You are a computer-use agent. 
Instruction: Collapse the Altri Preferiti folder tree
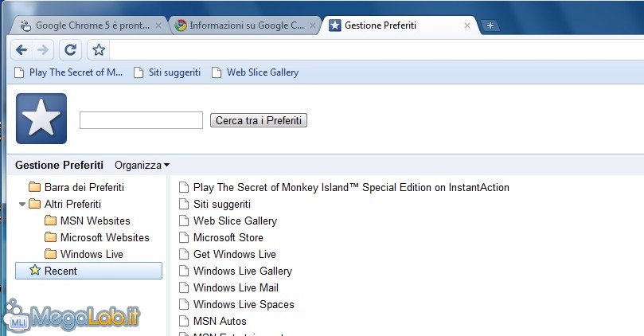22,205
